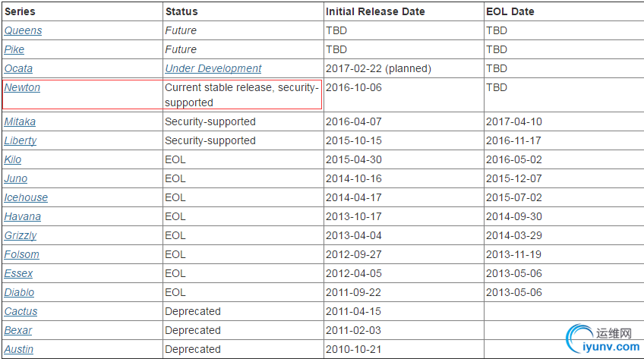Open the Icehouse series link

(x=26, y=197)
